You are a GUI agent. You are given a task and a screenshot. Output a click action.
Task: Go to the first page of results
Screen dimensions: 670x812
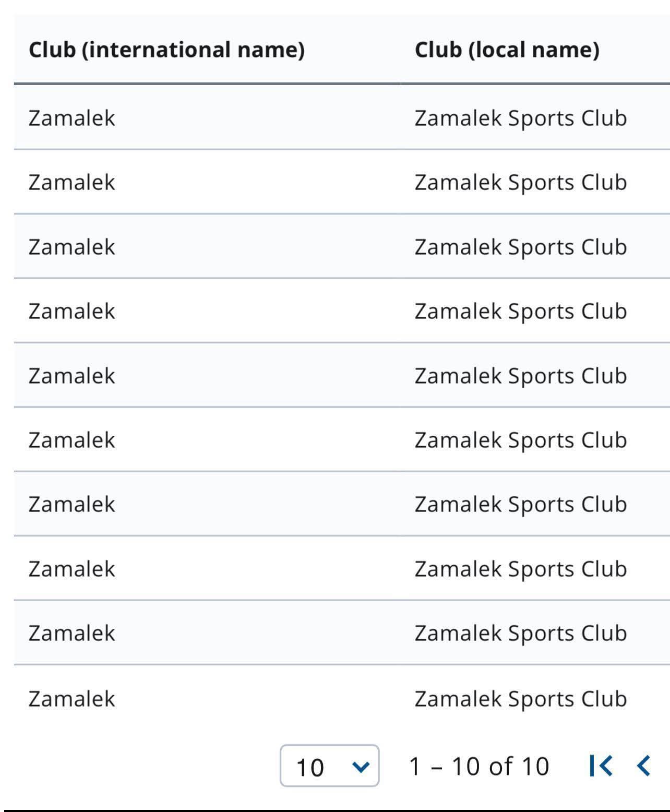click(600, 766)
